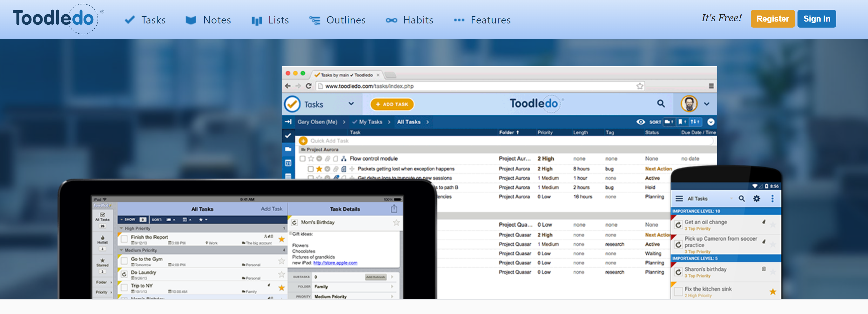Click the search magnifier in Toodledo web header
Viewport: 868px width, 314px height.
pyautogui.click(x=661, y=104)
